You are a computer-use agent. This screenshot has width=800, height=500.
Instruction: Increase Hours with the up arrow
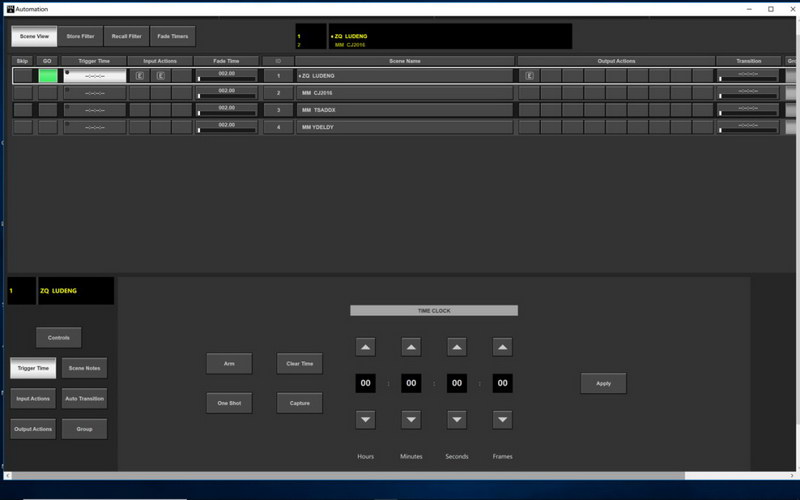365,347
